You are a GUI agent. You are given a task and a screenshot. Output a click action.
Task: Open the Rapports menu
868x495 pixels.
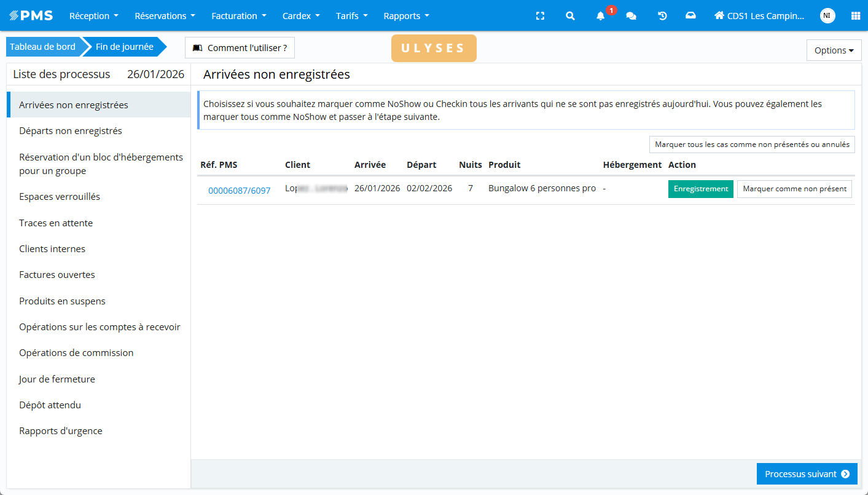coord(406,16)
